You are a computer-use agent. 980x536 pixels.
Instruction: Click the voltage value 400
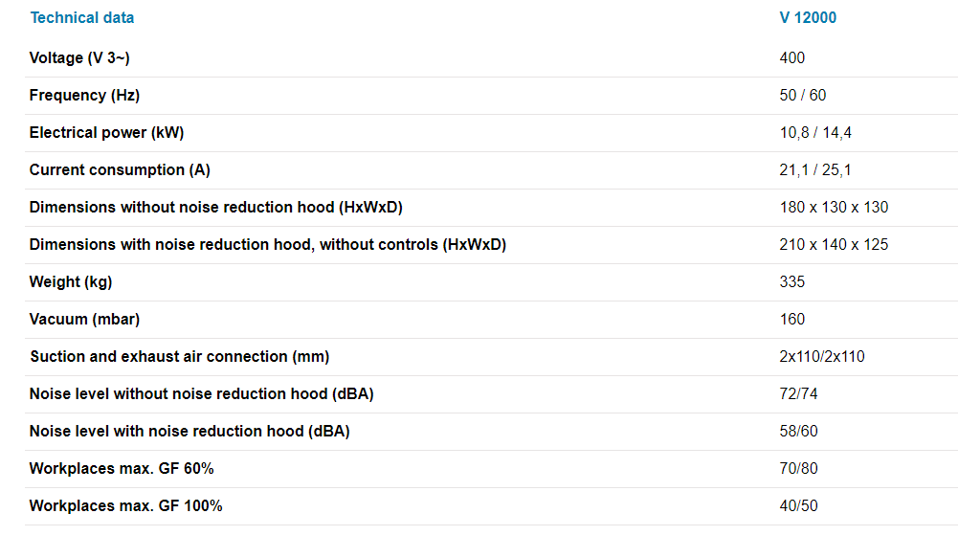792,57
